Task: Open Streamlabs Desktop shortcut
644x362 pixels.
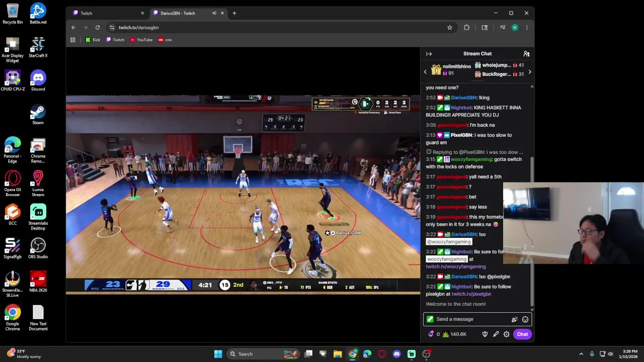Action: pyautogui.click(x=38, y=217)
